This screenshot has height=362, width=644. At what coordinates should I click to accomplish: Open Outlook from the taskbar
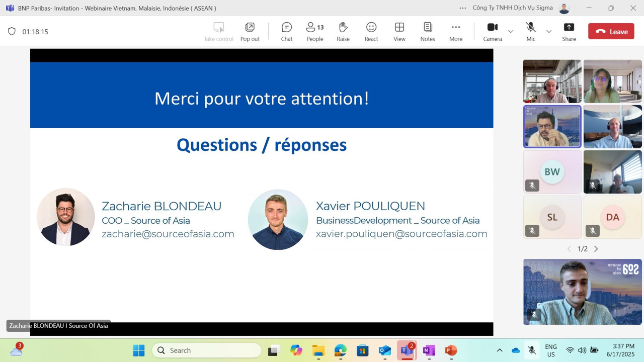point(385,350)
